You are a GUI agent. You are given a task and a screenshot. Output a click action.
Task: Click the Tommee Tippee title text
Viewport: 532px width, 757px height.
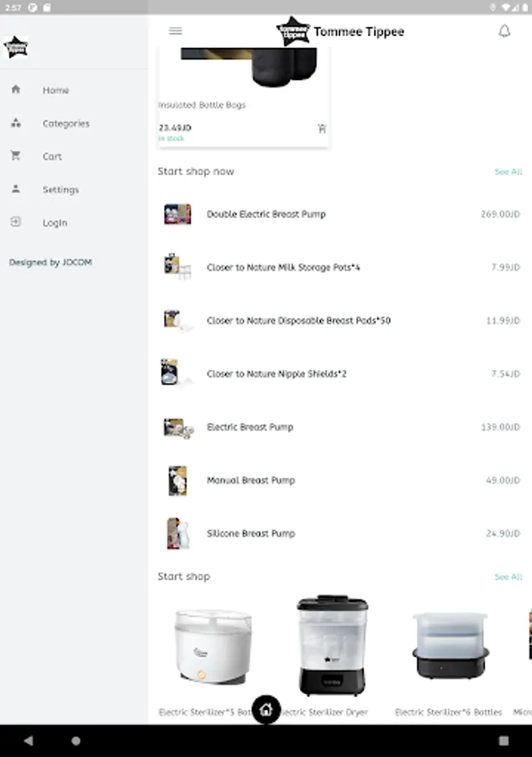360,32
